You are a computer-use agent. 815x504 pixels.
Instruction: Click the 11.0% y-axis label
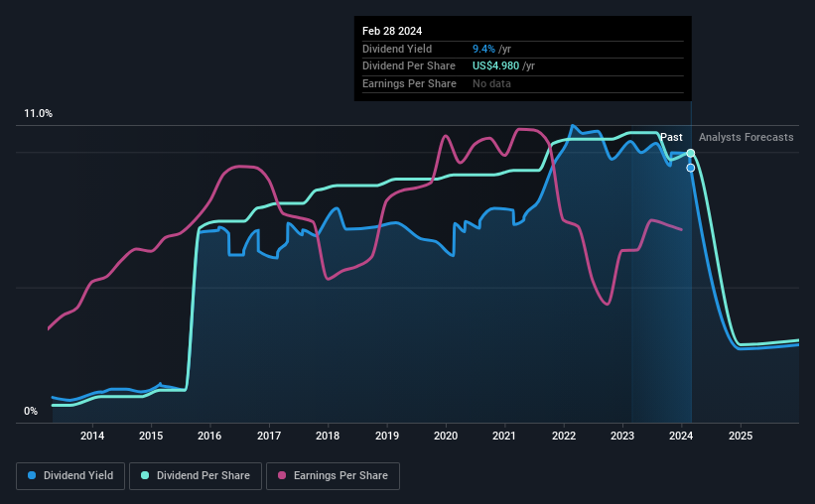pos(38,114)
